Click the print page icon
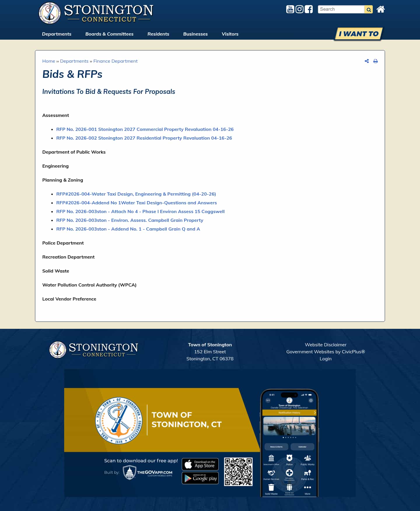420x511 pixels. click(375, 61)
